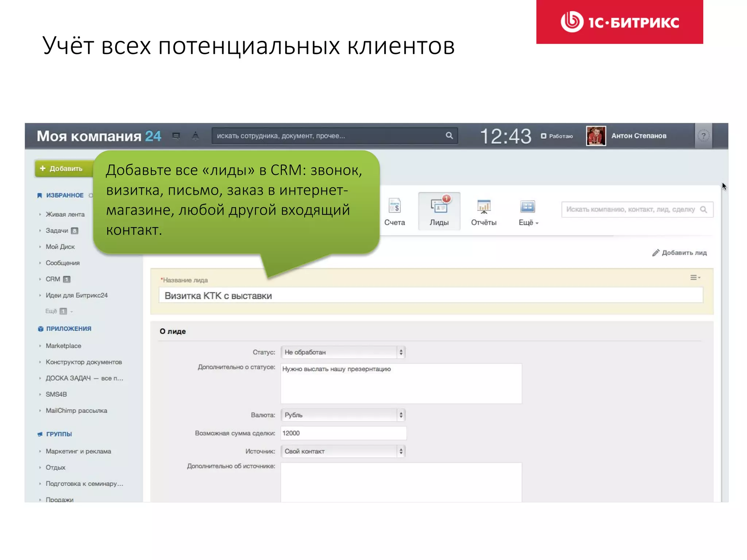
Task: Toggle the Работаю work status
Action: click(x=557, y=136)
